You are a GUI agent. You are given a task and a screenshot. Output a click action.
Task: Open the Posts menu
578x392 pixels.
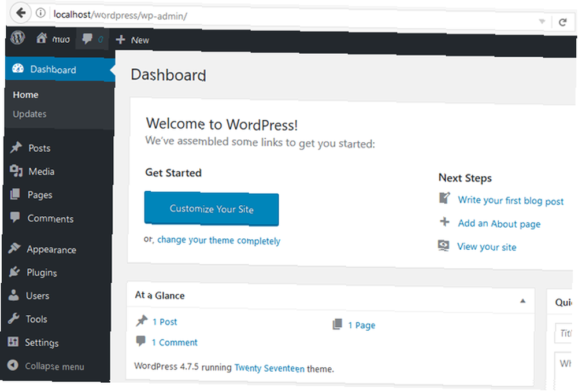[x=39, y=148]
